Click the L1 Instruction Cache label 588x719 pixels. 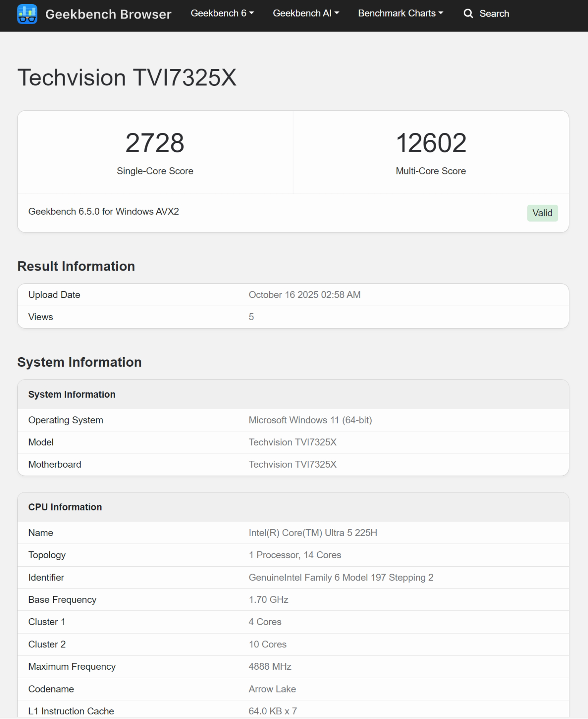pos(71,711)
